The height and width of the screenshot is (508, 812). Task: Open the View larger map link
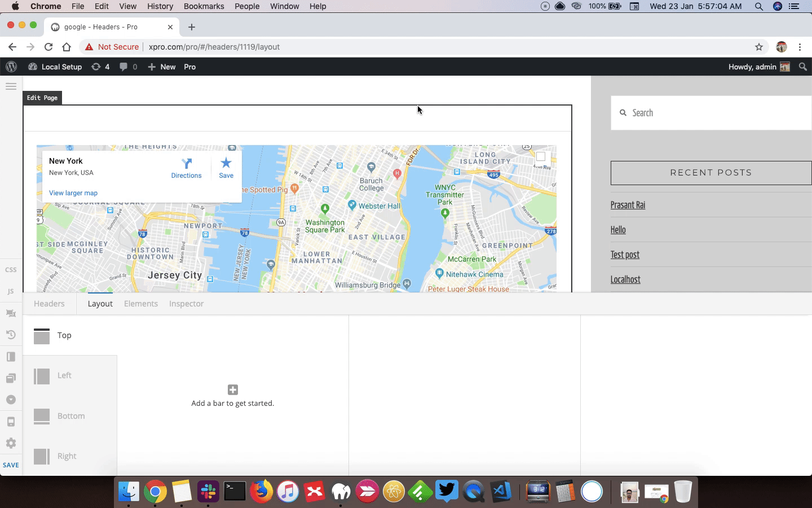pos(73,193)
